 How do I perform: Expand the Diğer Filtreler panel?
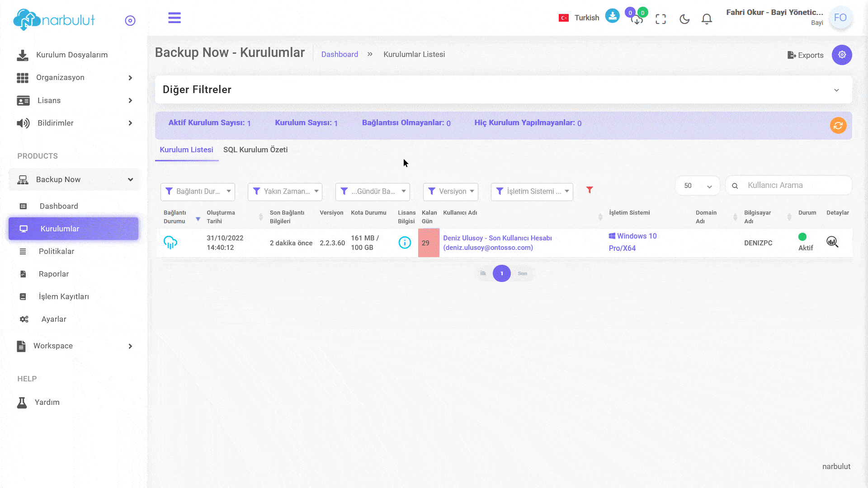coord(504,89)
